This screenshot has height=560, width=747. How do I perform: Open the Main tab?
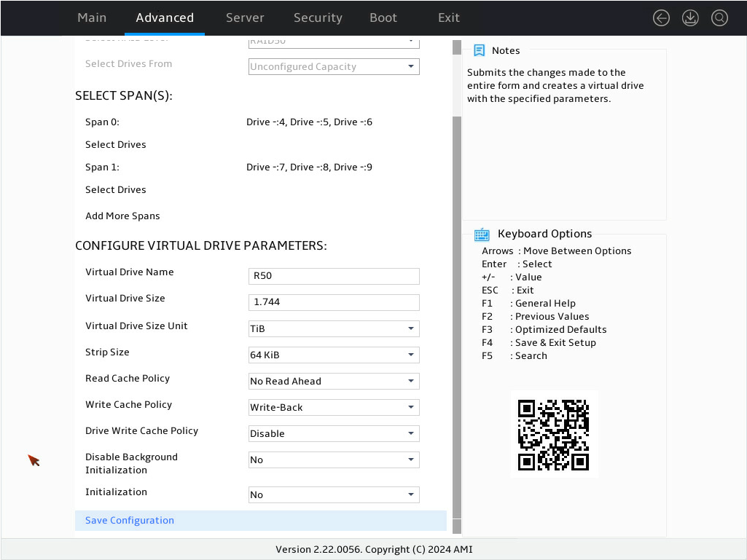pos(92,17)
